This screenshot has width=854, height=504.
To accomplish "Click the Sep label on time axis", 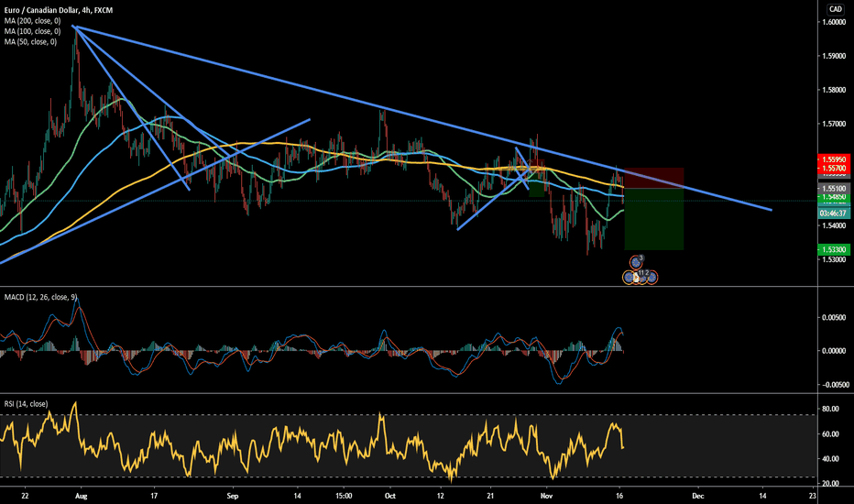I will [x=233, y=496].
